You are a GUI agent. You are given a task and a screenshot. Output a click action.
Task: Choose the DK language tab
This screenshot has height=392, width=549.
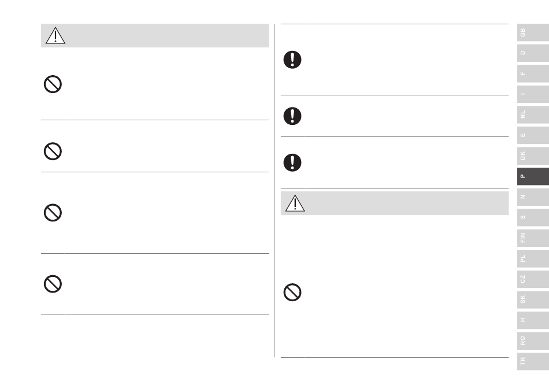click(533, 156)
